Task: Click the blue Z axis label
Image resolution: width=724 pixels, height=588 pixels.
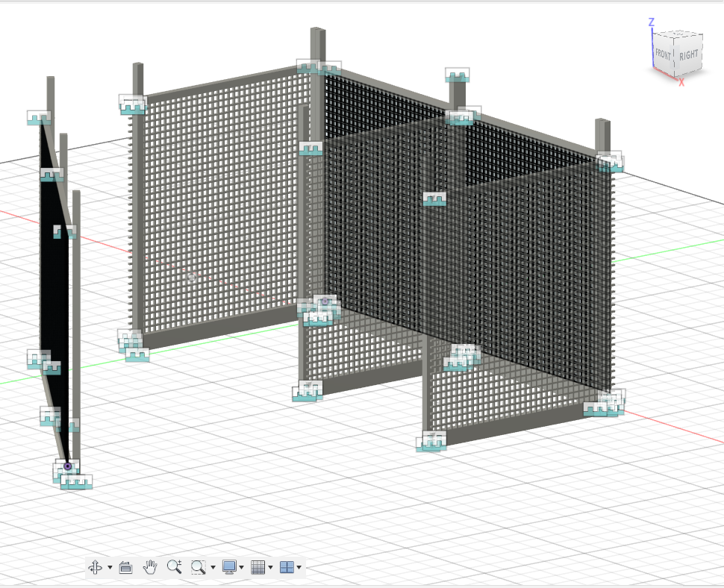Action: [x=652, y=22]
